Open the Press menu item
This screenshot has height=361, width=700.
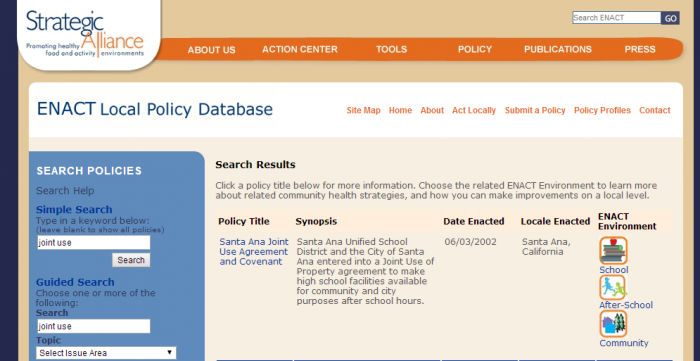click(640, 49)
